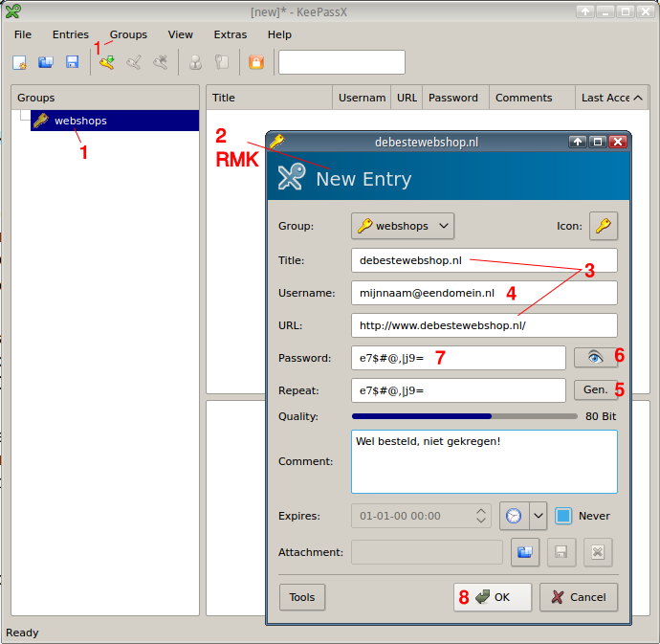Click the Save Database toolbar icon
This screenshot has width=660, height=644.
point(72,62)
